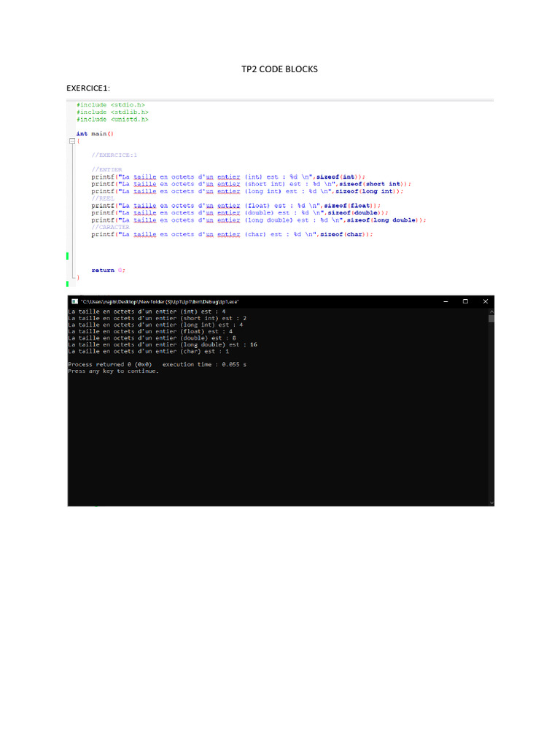The height and width of the screenshot is (747, 560).
Task: Click the 'TP2 CODE BLOCKS' heading
Action: [279, 69]
